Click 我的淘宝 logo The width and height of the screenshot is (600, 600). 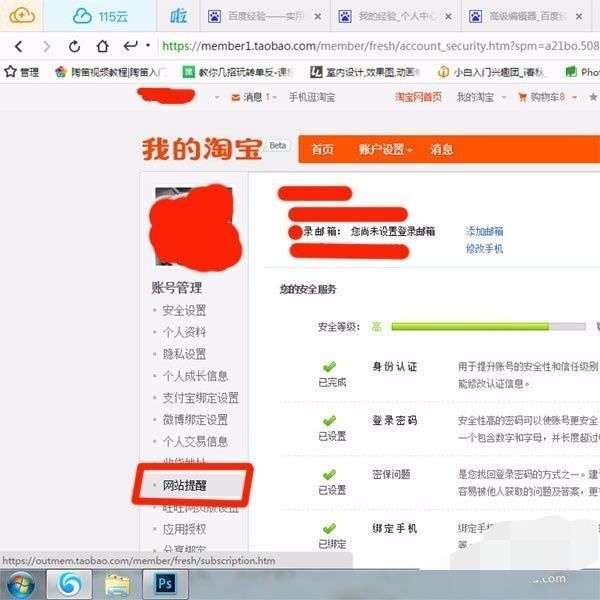pyautogui.click(x=202, y=149)
